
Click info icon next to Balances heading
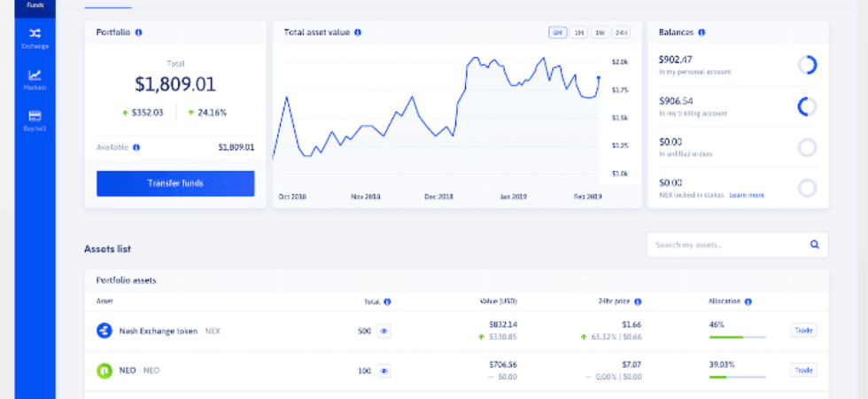pos(701,32)
